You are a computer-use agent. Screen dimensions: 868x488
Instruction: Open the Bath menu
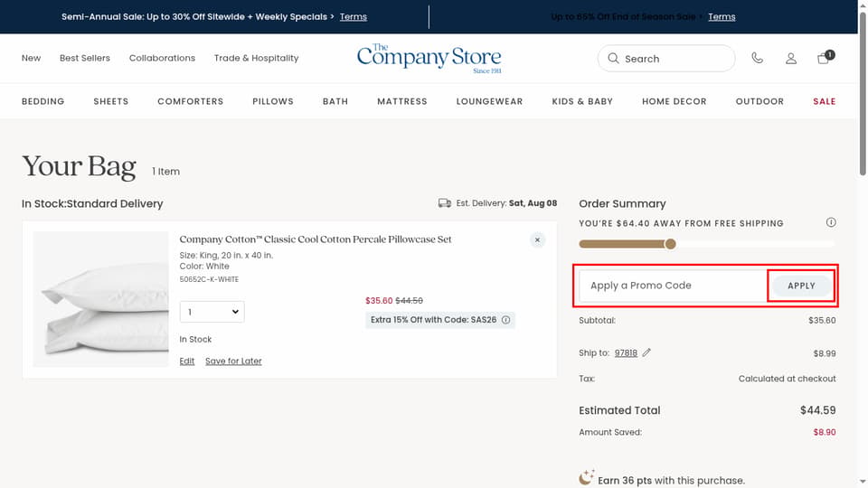point(335,101)
